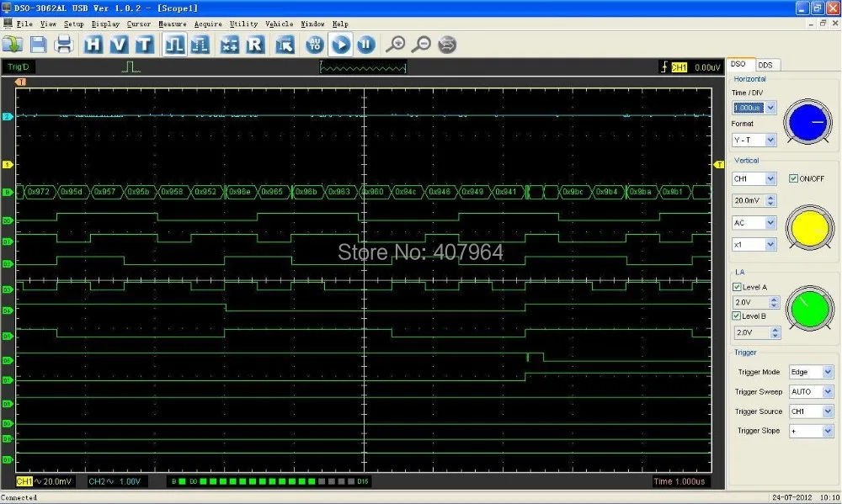Click the blue Run play button
This screenshot has width=842, height=504.
(341, 45)
